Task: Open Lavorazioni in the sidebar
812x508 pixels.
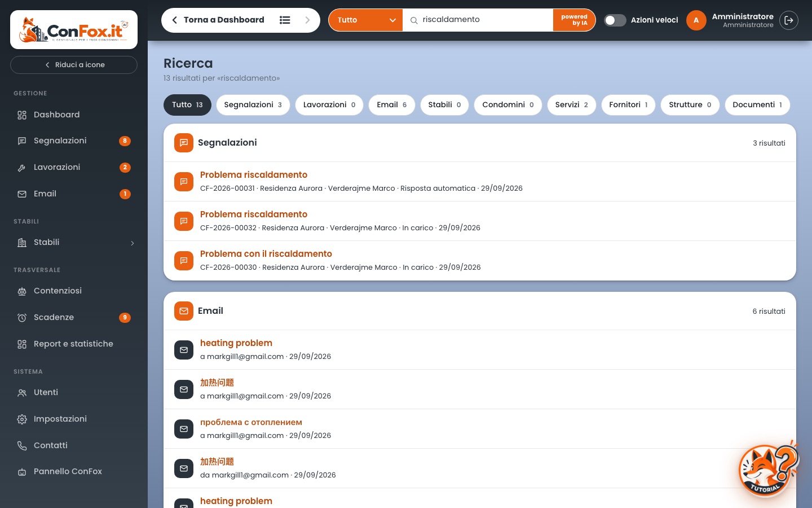Action: coord(74,167)
